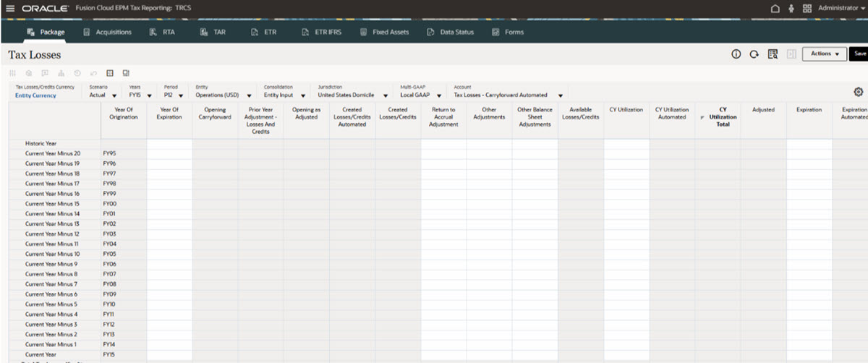The image size is (868, 363).
Task: Click the supporting detail cube toolbar icon
Action: click(28, 73)
